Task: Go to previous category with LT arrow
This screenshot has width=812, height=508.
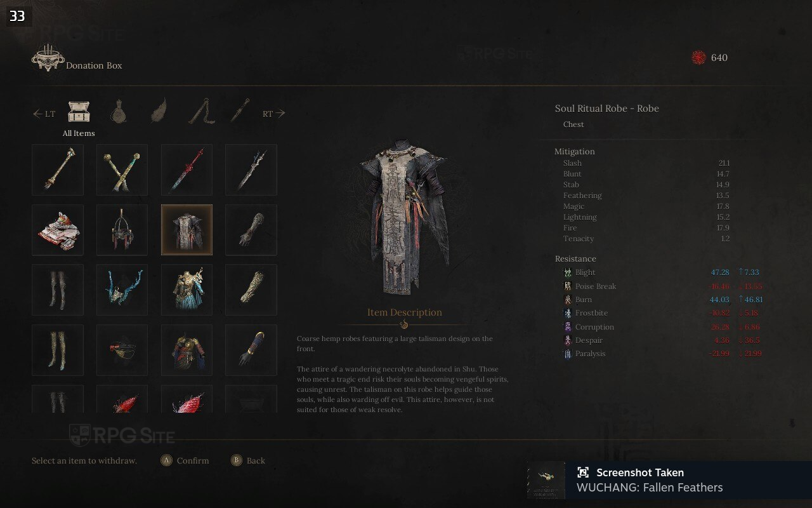Action: 44,114
